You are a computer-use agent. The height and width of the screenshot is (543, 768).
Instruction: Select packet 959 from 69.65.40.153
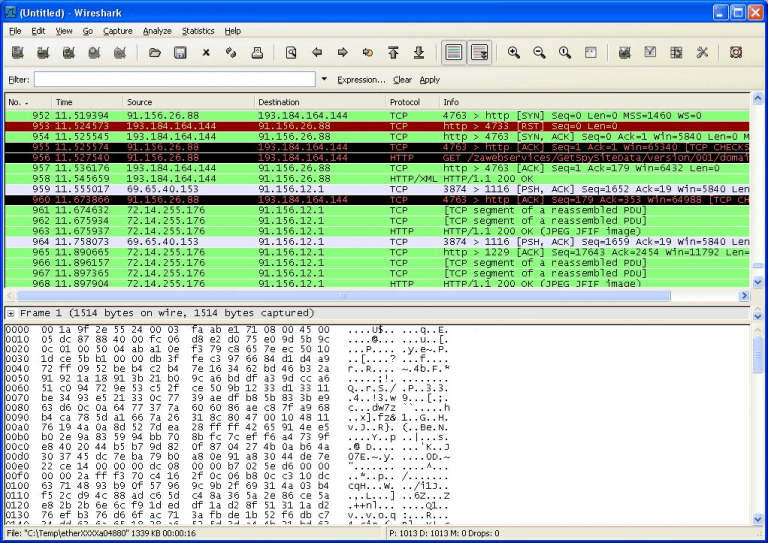coord(377,189)
